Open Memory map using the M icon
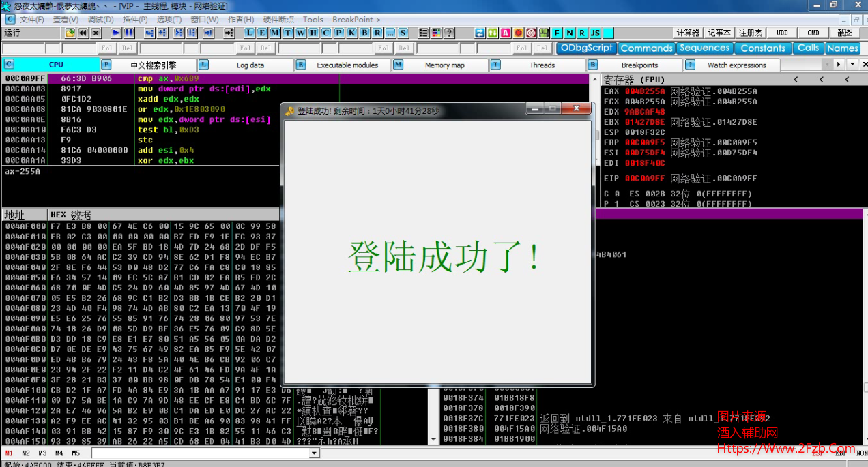 coord(274,32)
